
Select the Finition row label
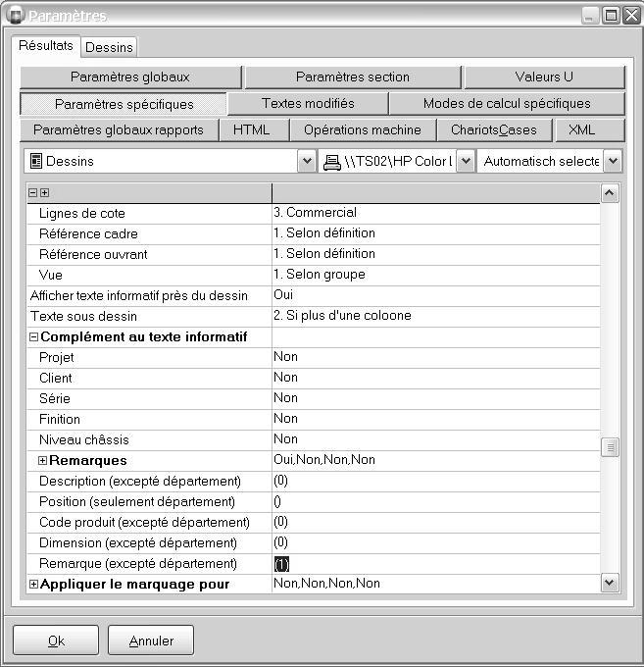click(60, 419)
